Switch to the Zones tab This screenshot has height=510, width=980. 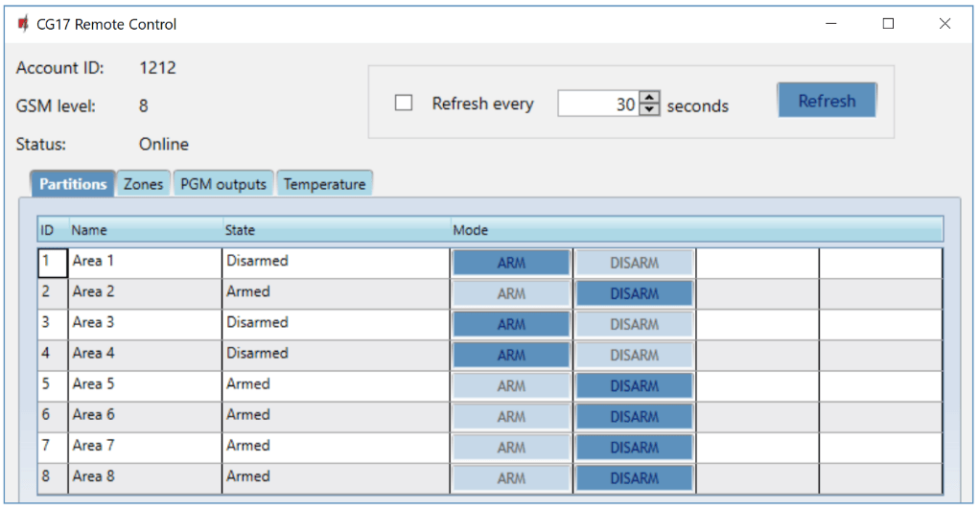click(x=143, y=184)
